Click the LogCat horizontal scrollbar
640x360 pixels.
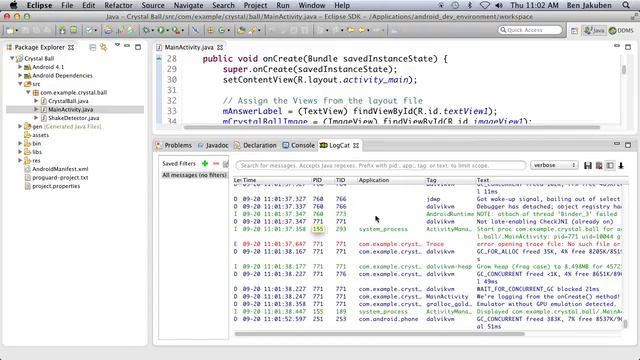pyautogui.click(x=380, y=334)
